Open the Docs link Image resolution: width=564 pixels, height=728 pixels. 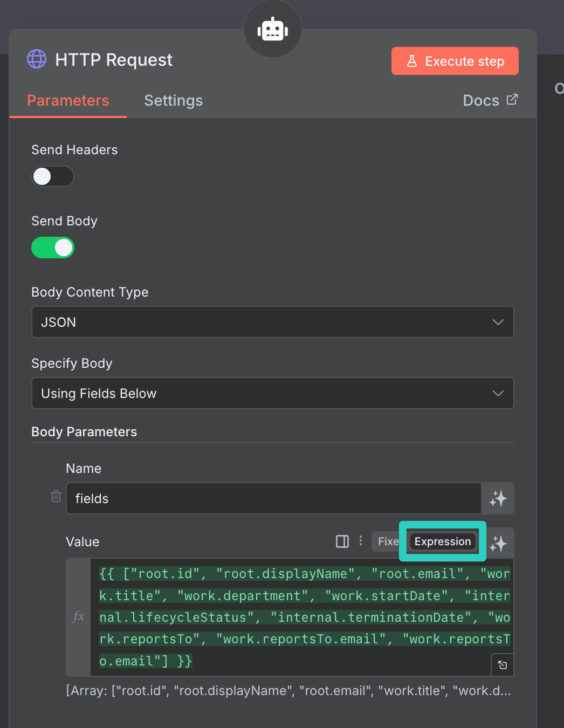[490, 101]
